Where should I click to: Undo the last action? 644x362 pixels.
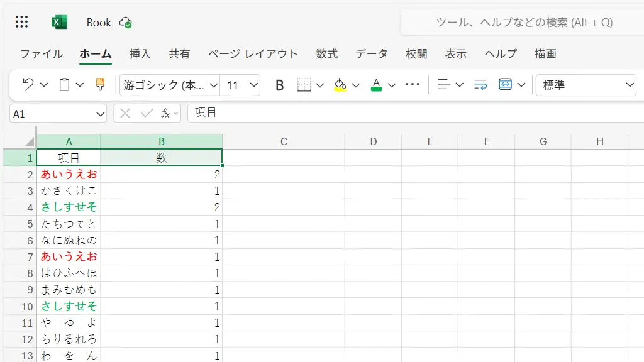pos(28,85)
